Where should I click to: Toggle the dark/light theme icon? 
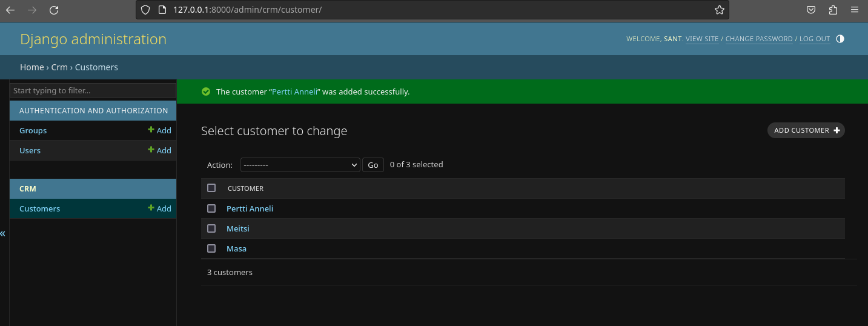pyautogui.click(x=840, y=39)
